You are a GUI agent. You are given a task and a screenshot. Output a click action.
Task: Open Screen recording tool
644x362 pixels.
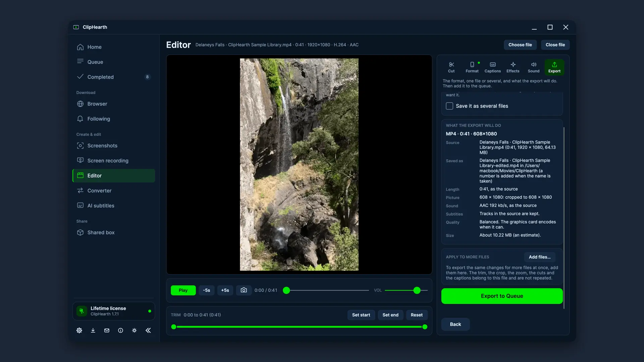pyautogui.click(x=114, y=161)
